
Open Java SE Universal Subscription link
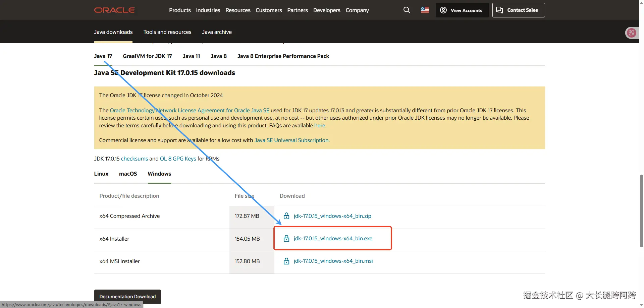click(x=291, y=140)
